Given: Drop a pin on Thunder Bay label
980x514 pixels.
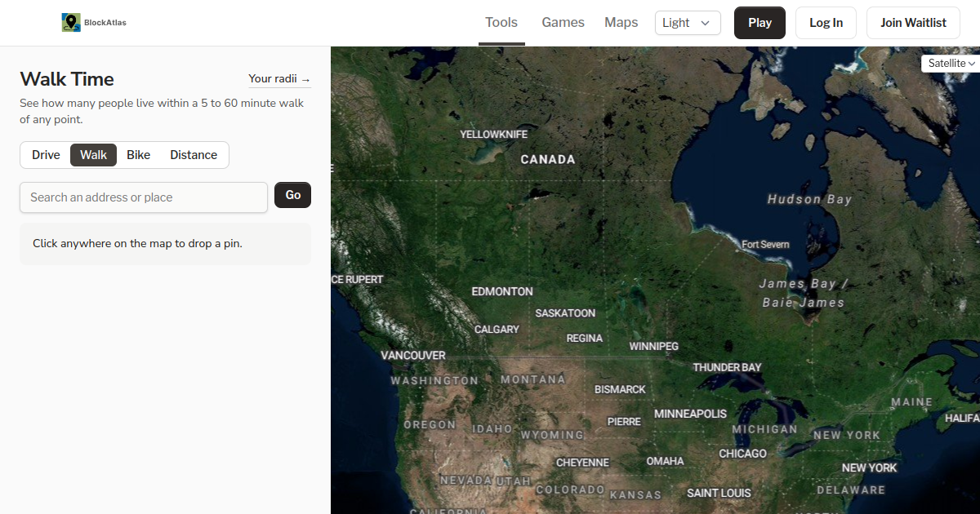Looking at the screenshot, I should (x=727, y=368).
